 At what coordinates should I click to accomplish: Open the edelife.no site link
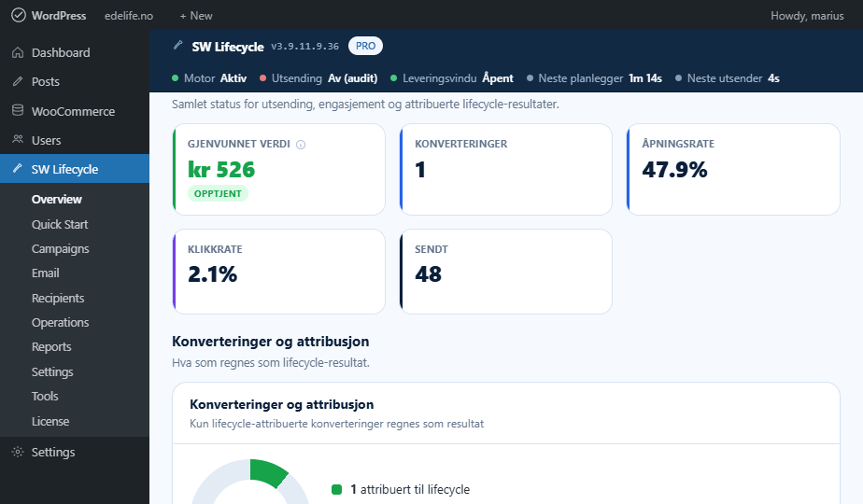click(x=129, y=16)
